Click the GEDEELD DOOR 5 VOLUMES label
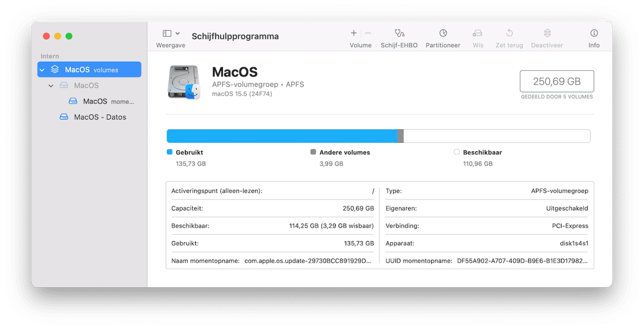Image resolution: width=644 pixels, height=329 pixels. tap(557, 97)
